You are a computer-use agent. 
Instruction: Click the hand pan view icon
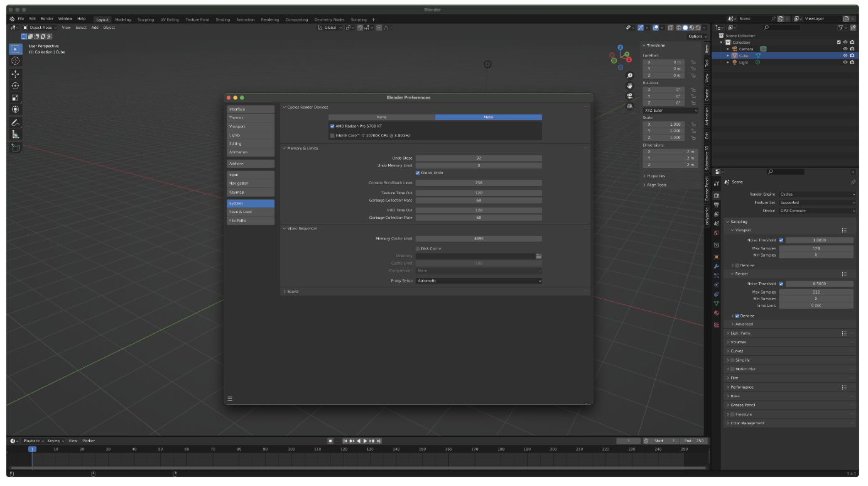click(x=630, y=86)
